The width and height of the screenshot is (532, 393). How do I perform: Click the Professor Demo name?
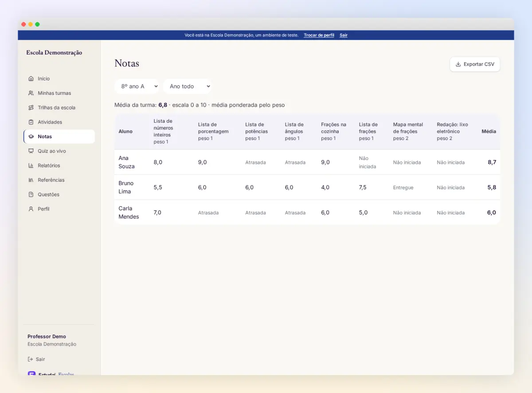pyautogui.click(x=47, y=336)
